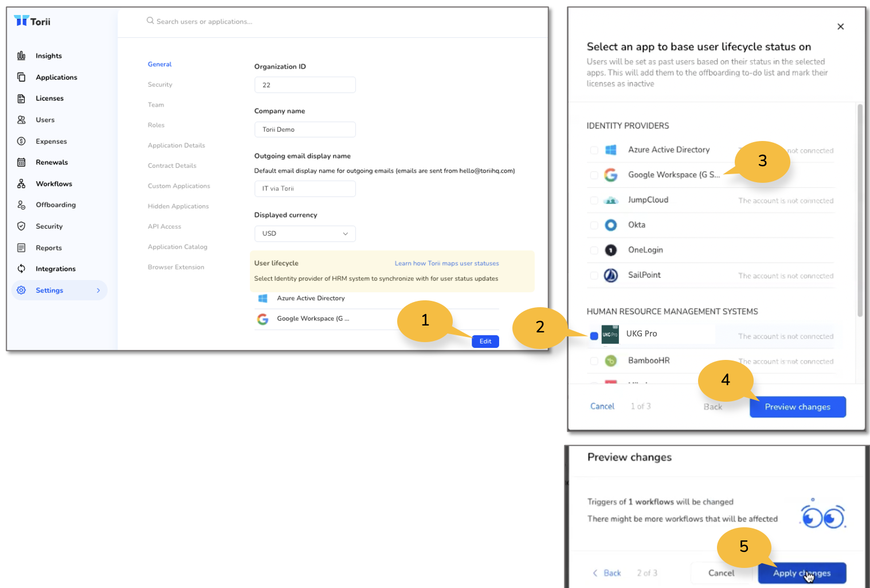
Task: Open the Contract Details settings tab
Action: (x=172, y=166)
